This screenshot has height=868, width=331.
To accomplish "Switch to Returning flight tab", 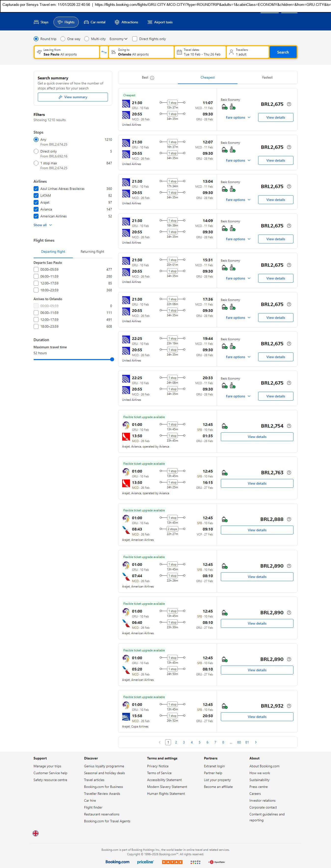I will [x=92, y=252].
